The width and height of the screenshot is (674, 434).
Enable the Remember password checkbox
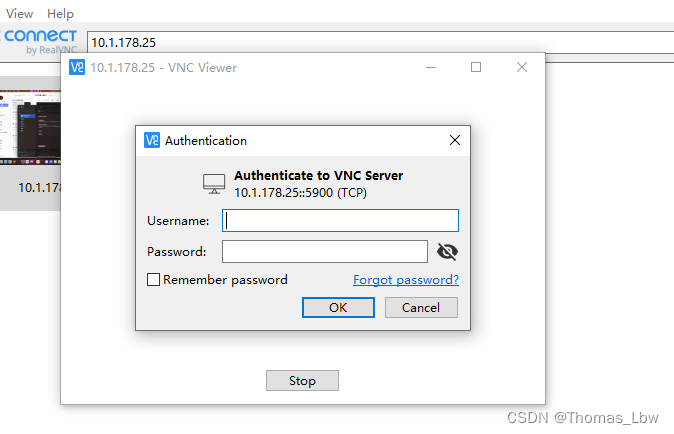point(153,280)
